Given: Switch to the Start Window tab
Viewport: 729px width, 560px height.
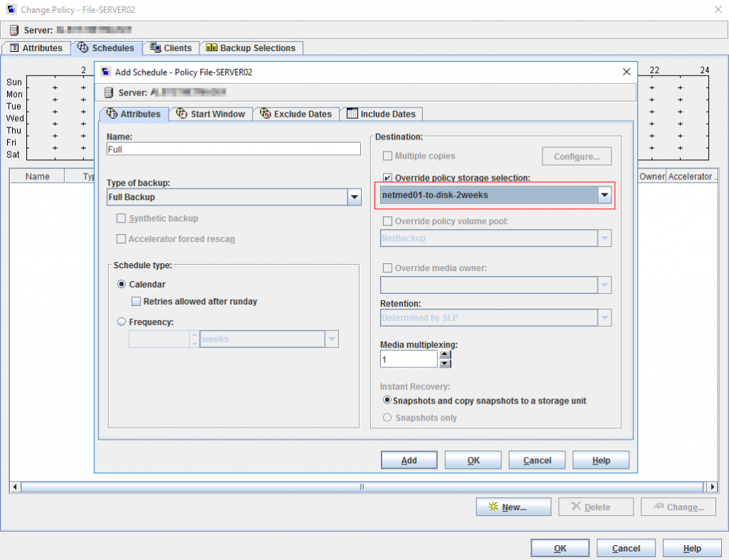Looking at the screenshot, I should point(211,114).
